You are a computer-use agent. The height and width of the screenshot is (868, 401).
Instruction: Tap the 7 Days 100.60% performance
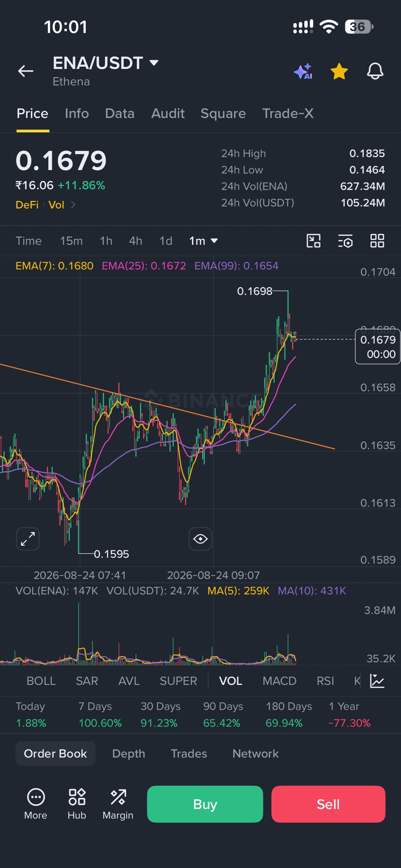tap(100, 714)
